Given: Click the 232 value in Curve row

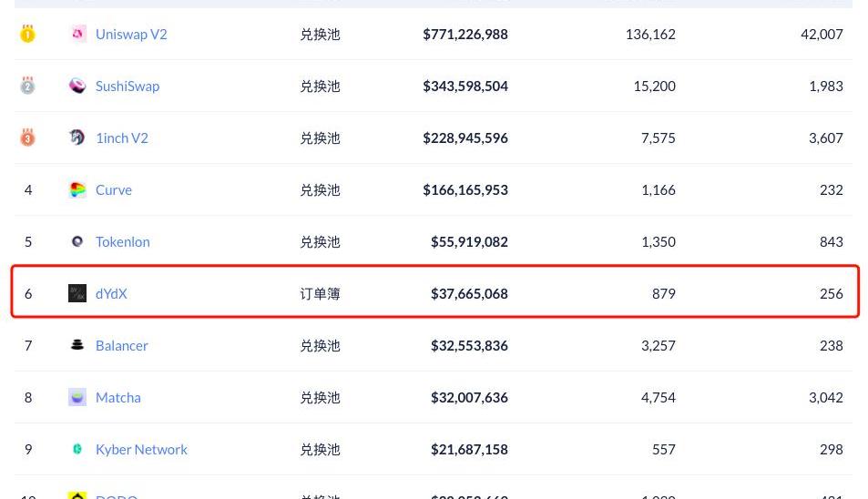Looking at the screenshot, I should [832, 189].
